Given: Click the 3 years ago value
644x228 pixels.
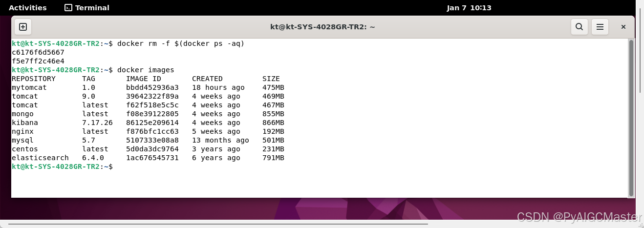Looking at the screenshot, I should [x=216, y=149].
